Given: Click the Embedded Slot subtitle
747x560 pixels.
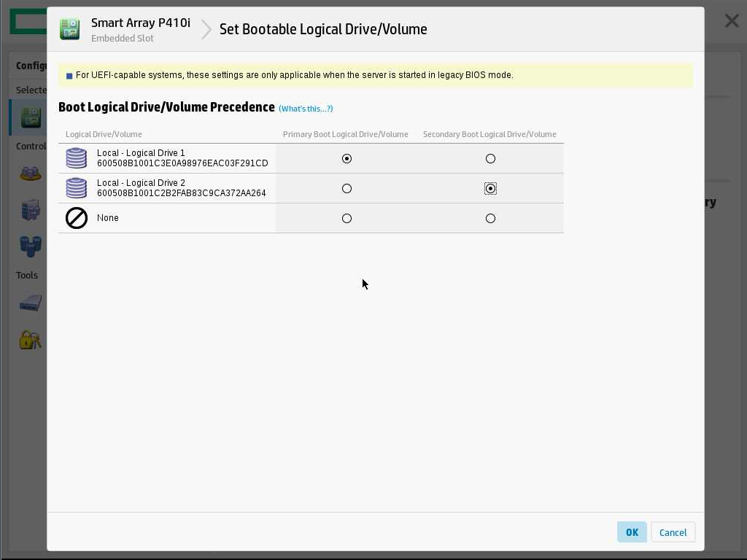Looking at the screenshot, I should pos(122,39).
